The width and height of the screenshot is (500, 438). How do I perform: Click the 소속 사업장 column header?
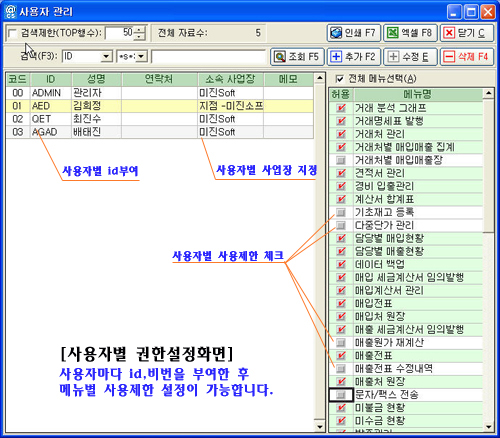[230, 79]
